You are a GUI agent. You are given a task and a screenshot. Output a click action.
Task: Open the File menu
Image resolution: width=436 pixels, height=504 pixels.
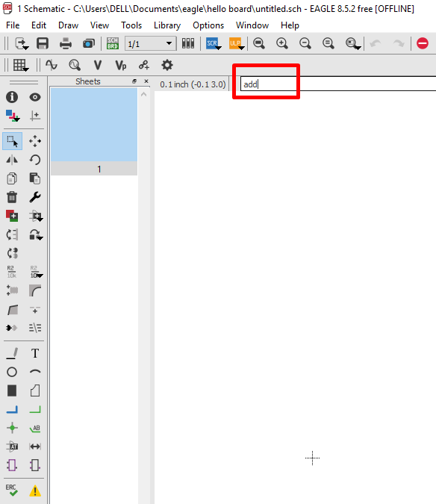[x=13, y=25]
